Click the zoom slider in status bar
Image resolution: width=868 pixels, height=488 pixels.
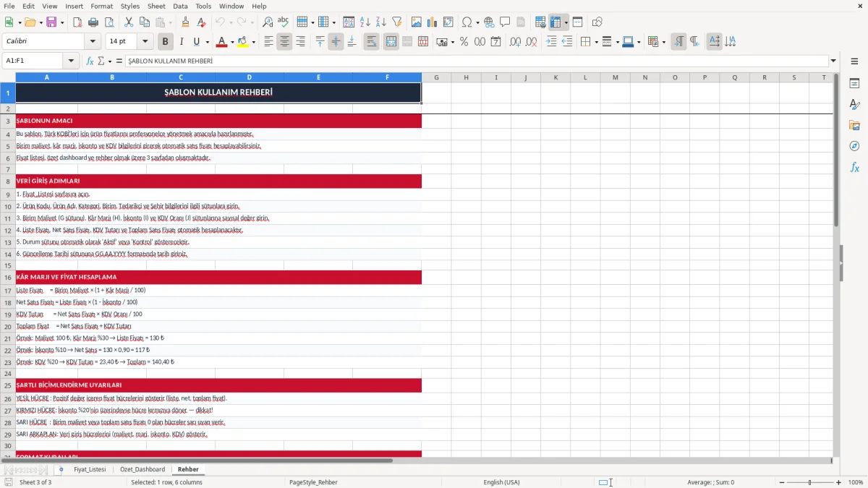(809, 482)
